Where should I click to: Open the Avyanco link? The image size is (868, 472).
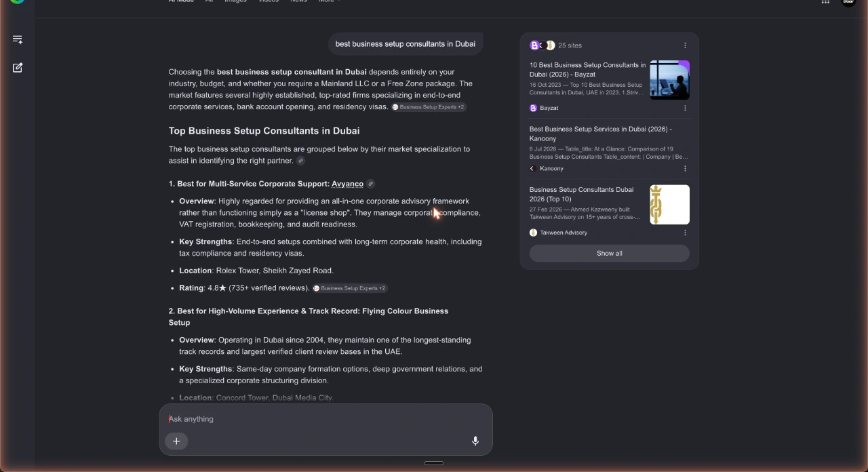[347, 184]
